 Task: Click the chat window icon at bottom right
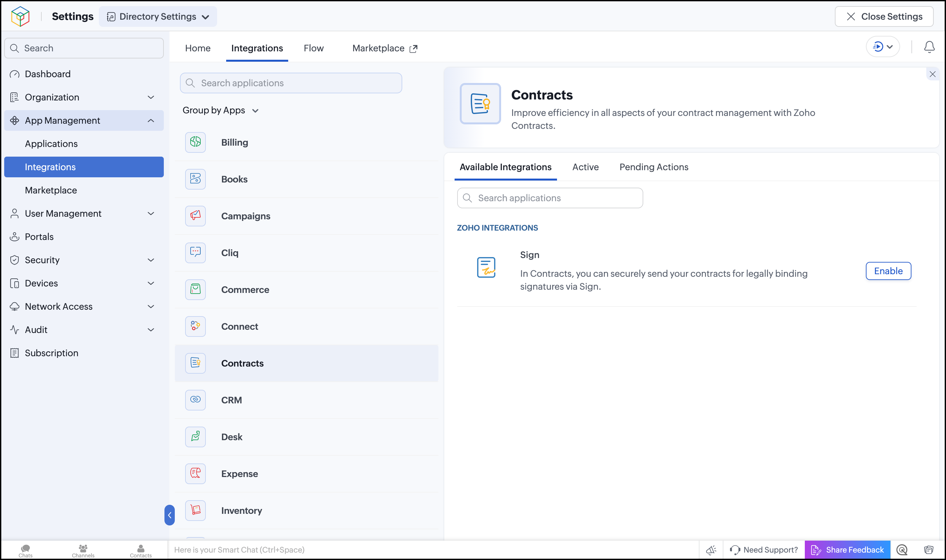point(928,550)
